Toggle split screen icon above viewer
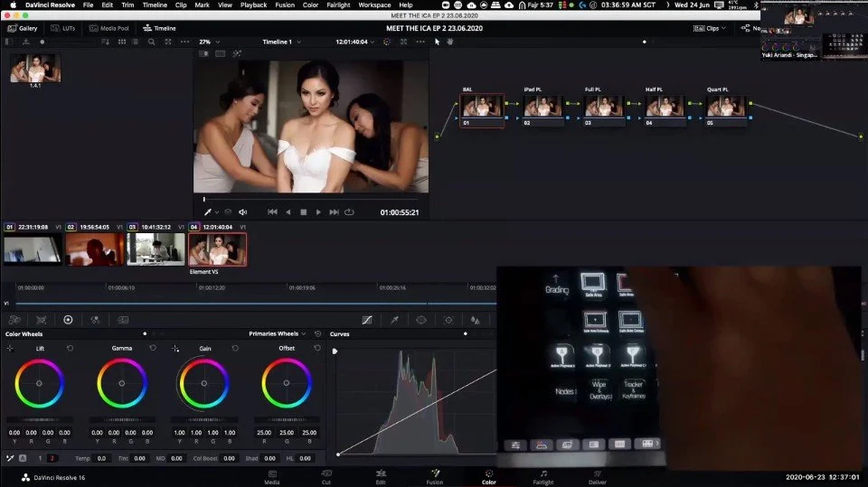 click(x=221, y=53)
